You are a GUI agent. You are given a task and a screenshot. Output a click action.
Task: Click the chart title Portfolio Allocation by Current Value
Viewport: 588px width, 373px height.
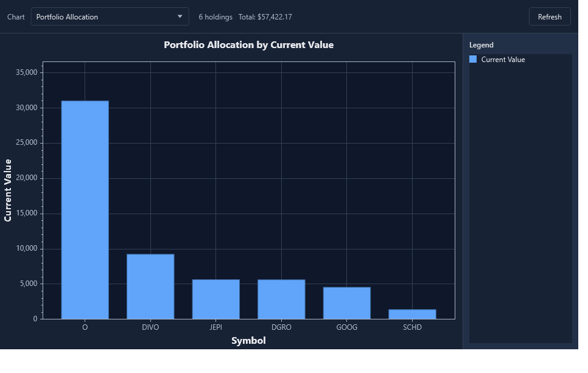point(248,45)
